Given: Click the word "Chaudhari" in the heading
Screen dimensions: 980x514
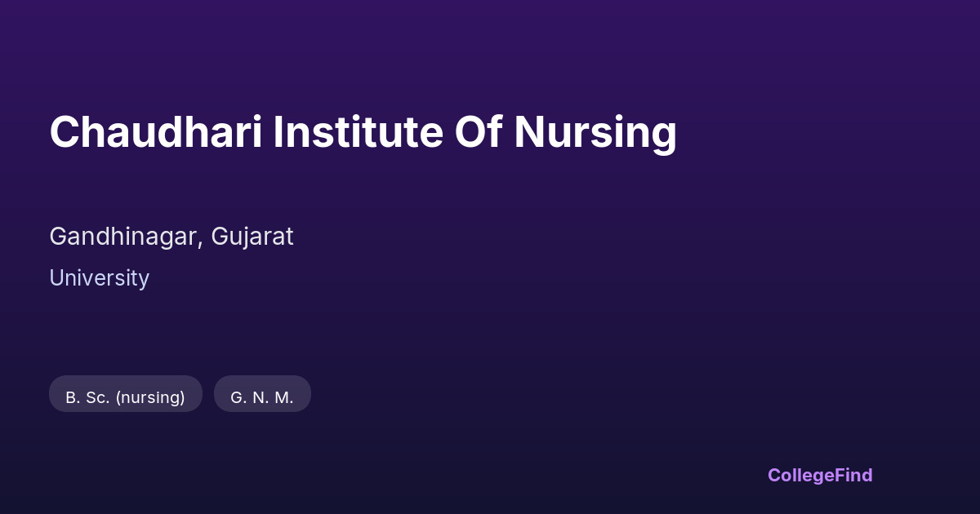Looking at the screenshot, I should (156, 132).
